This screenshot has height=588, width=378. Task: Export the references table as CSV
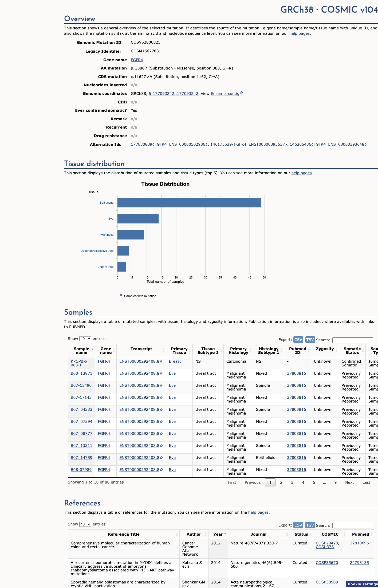298,525
